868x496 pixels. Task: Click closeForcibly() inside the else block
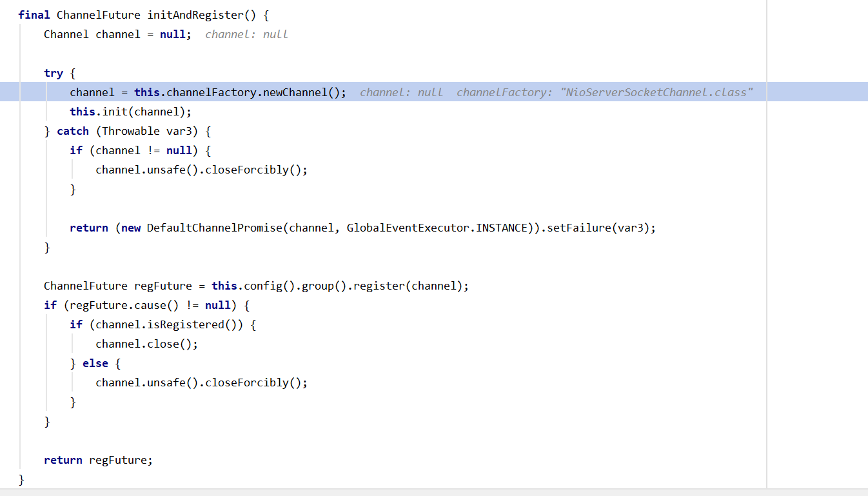click(253, 382)
